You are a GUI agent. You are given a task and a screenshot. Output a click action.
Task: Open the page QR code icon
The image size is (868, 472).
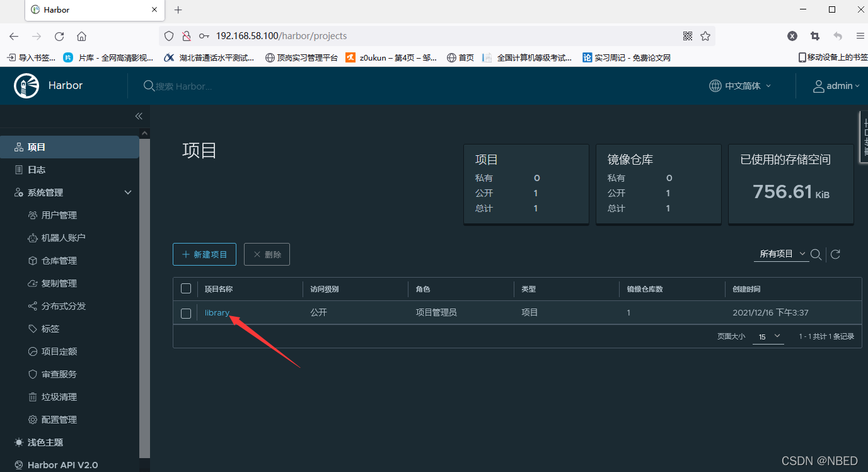click(688, 36)
